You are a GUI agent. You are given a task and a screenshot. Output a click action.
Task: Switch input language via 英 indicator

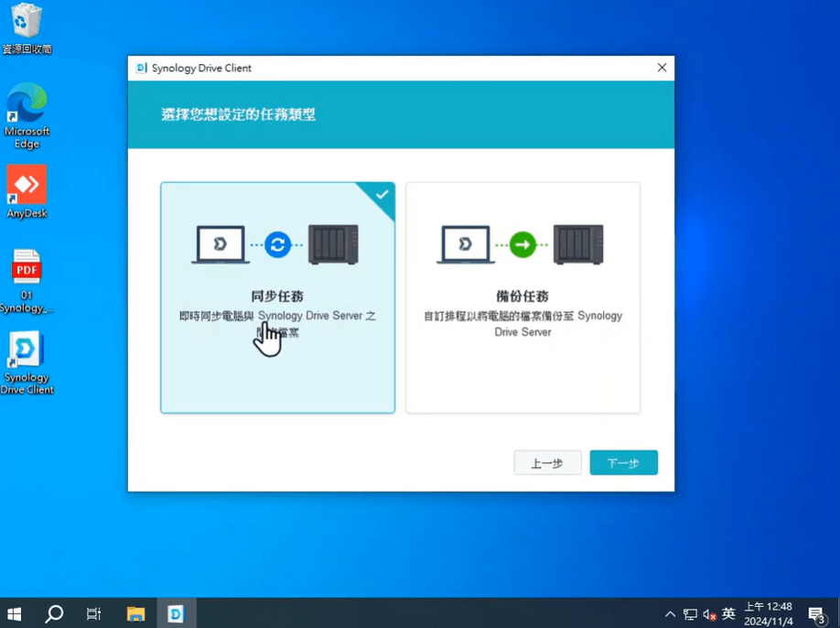pyautogui.click(x=728, y=614)
